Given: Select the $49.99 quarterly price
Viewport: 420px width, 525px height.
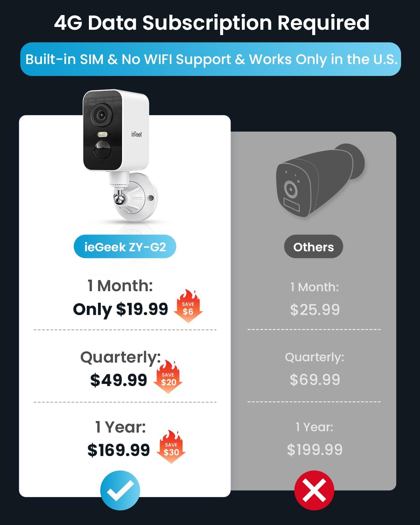Looking at the screenshot, I should (119, 380).
